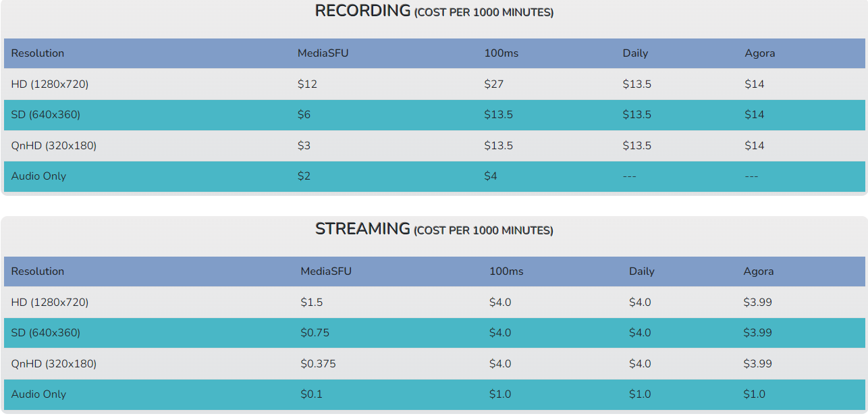Click SD (640x360) row label in Streaming table
Viewport: 868px width, 416px height.
(x=45, y=333)
